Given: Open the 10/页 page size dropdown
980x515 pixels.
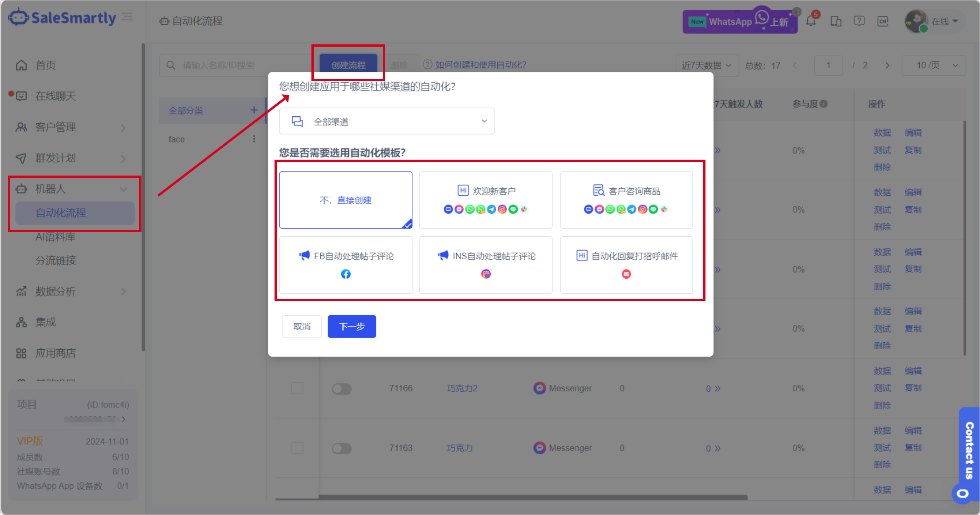Looking at the screenshot, I should click(934, 65).
